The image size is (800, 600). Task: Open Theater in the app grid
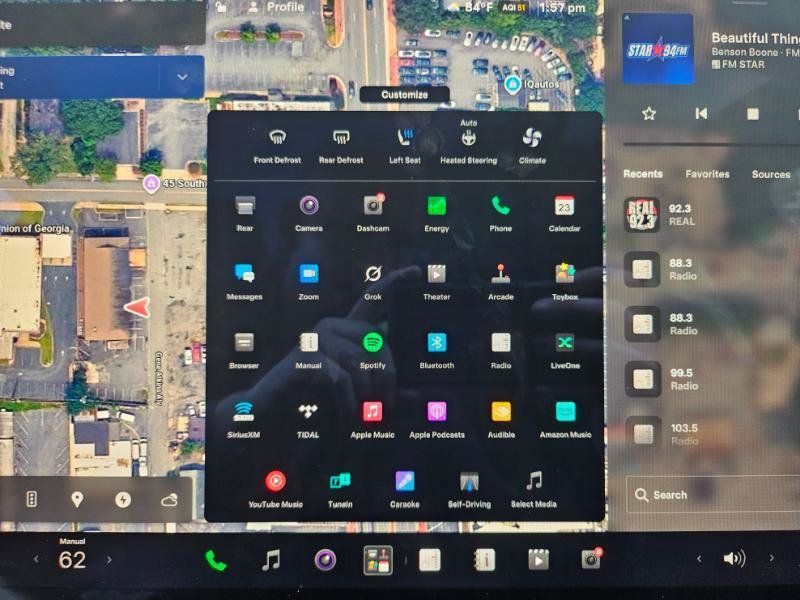pyautogui.click(x=437, y=274)
